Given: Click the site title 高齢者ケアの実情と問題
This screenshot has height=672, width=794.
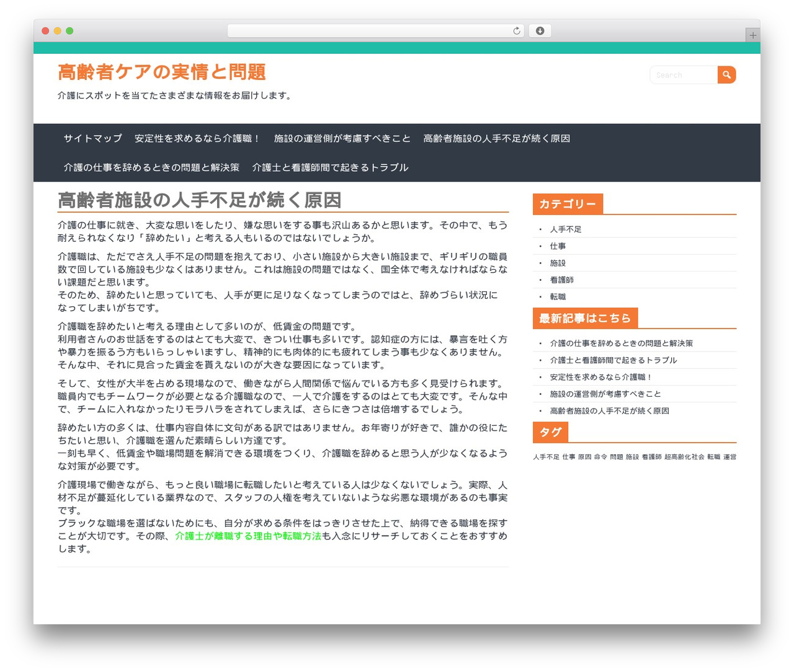Looking at the screenshot, I should click(161, 72).
